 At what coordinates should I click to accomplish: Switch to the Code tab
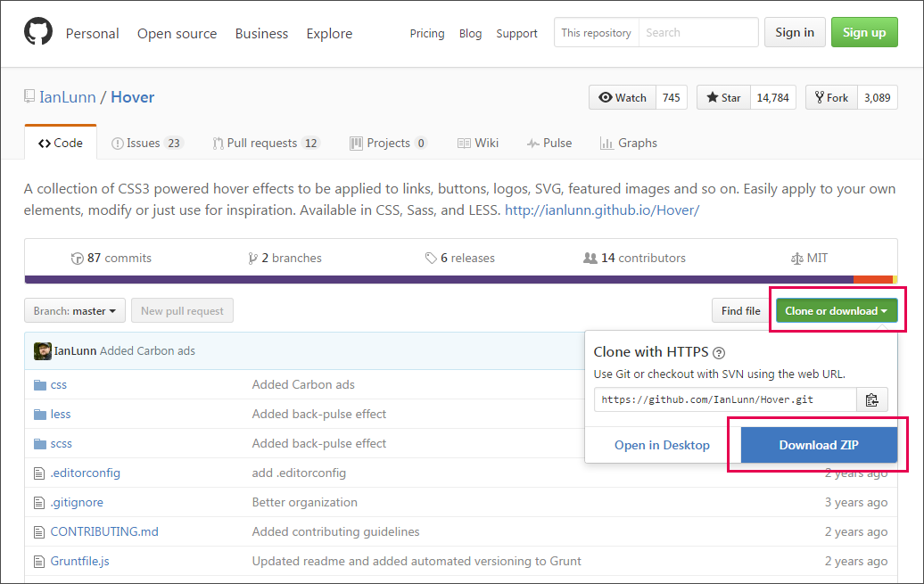tap(61, 144)
